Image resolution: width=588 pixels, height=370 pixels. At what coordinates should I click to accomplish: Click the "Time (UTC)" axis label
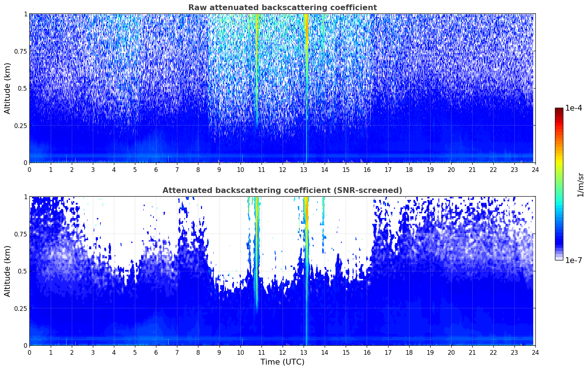pyautogui.click(x=282, y=362)
